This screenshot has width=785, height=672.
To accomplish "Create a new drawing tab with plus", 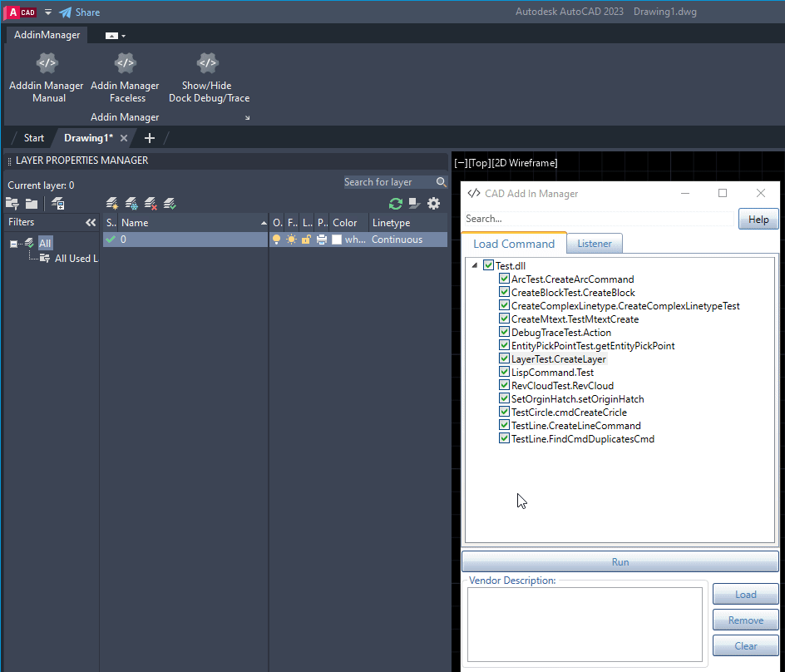I will 149,138.
